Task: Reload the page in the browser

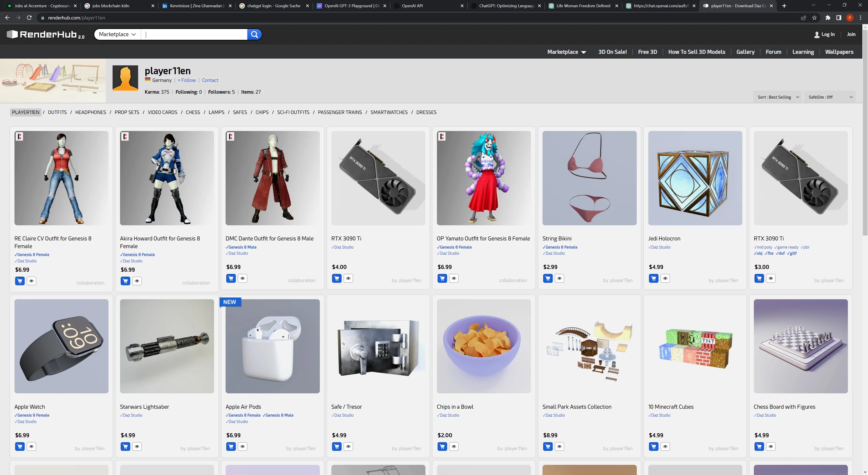Action: click(29, 18)
